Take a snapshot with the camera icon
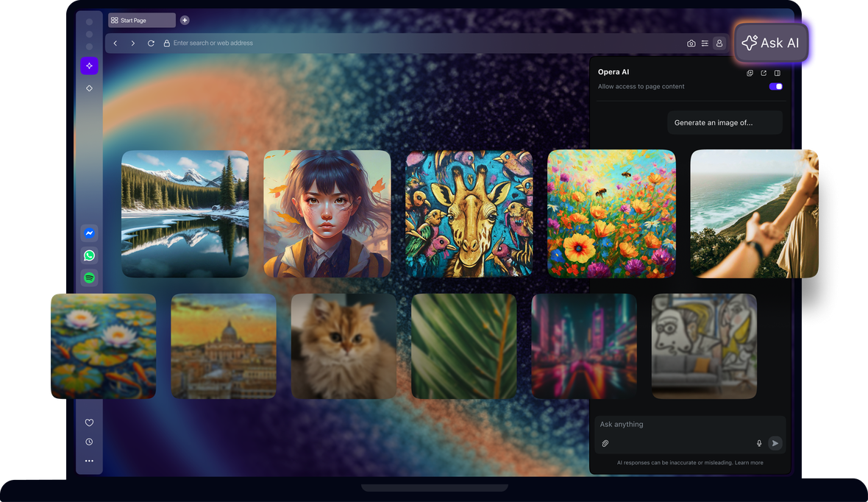The width and height of the screenshot is (868, 502). click(x=691, y=43)
